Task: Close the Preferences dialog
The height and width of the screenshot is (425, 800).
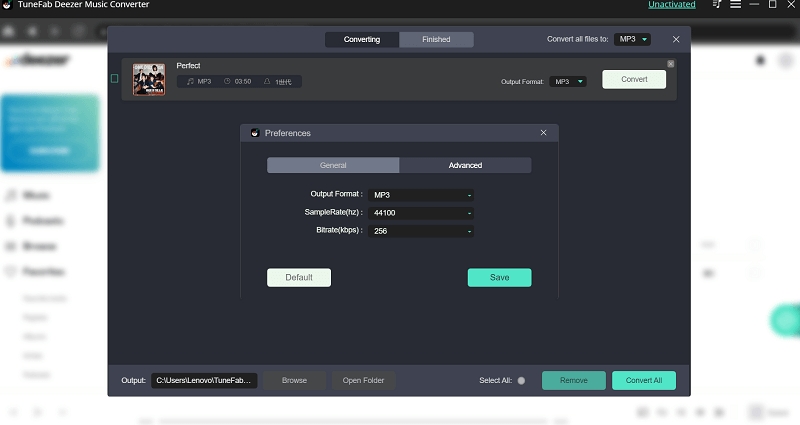Action: 543,133
